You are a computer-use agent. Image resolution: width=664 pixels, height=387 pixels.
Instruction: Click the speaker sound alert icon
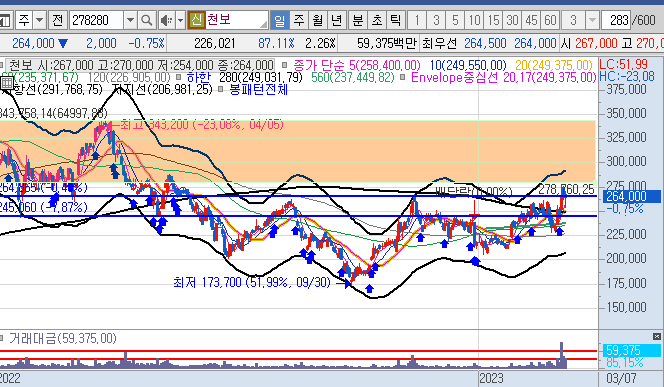click(x=166, y=20)
